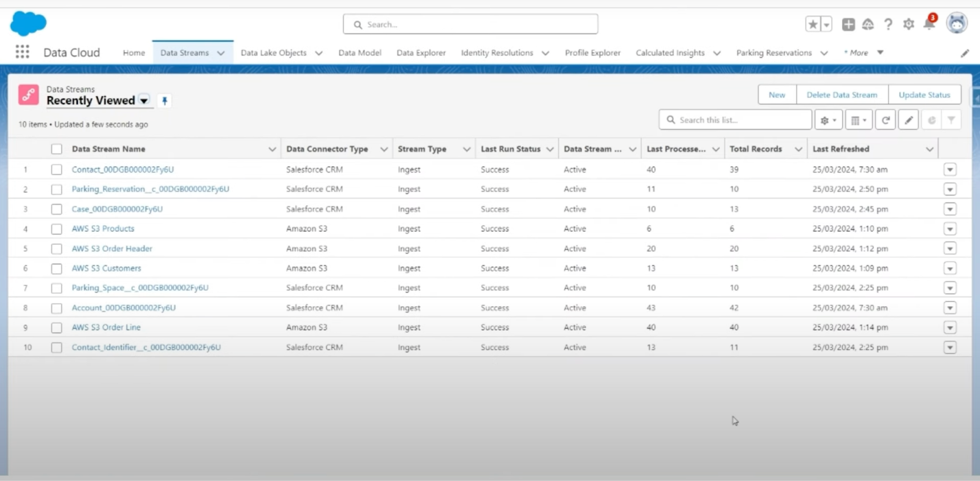
Task: Click the global Search field
Action: 470,24
